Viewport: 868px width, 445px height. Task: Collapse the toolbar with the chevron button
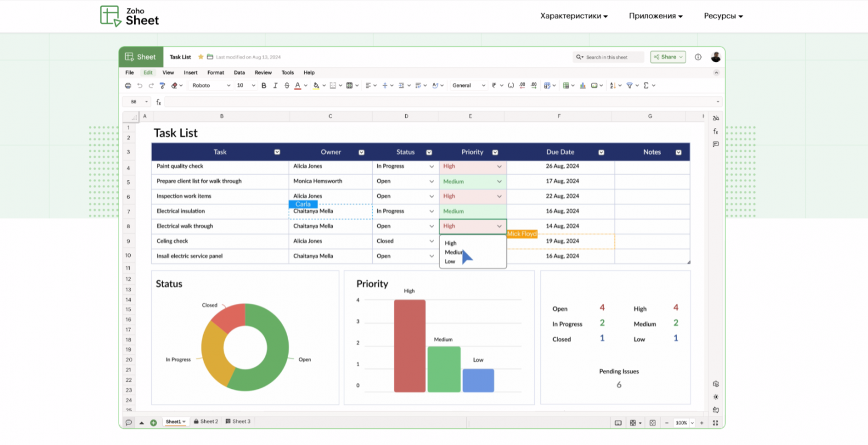pyautogui.click(x=717, y=73)
